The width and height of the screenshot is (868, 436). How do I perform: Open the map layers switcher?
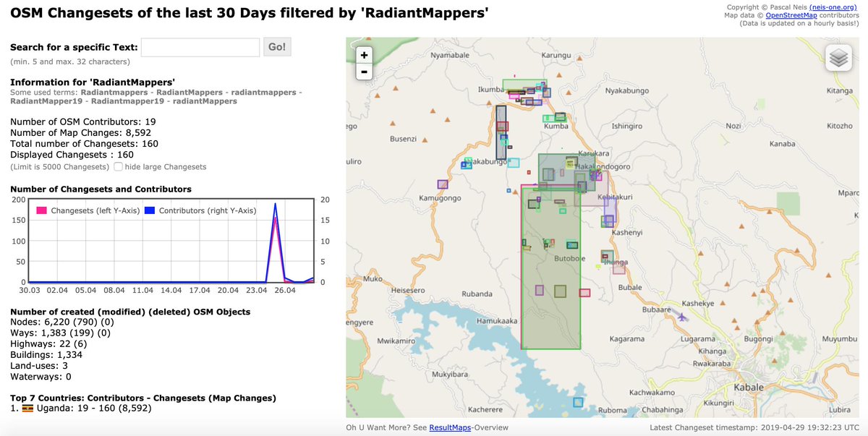tap(838, 58)
